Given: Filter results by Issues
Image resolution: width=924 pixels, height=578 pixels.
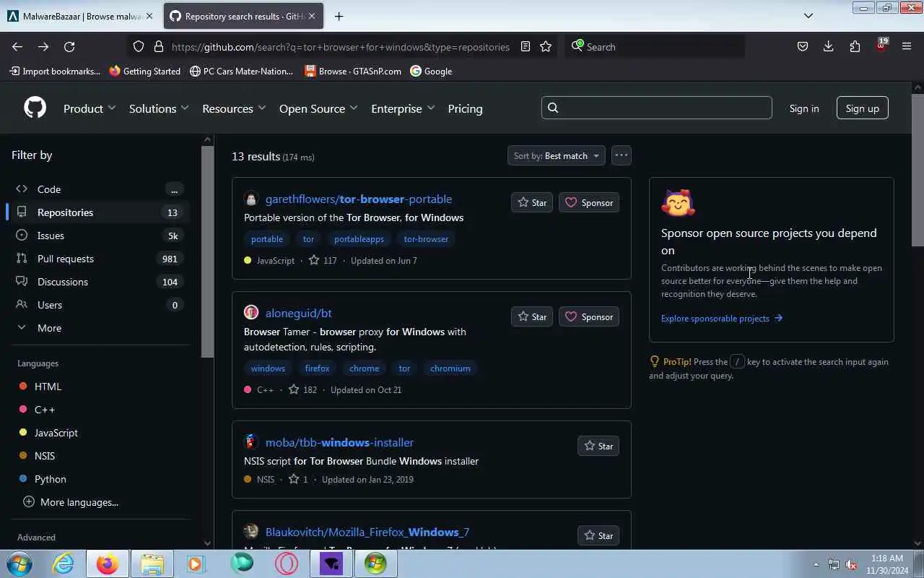Looking at the screenshot, I should [98, 236].
